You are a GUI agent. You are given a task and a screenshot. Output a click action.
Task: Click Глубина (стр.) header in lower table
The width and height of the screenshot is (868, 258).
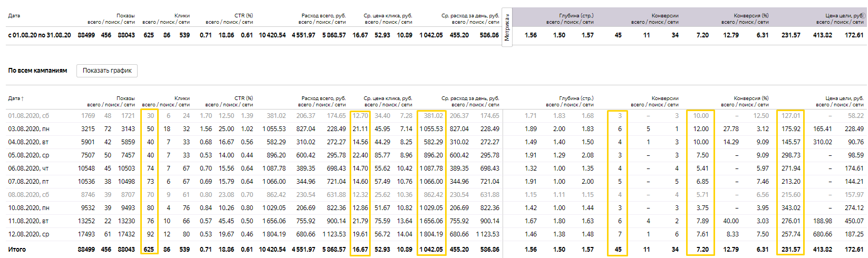(576, 98)
